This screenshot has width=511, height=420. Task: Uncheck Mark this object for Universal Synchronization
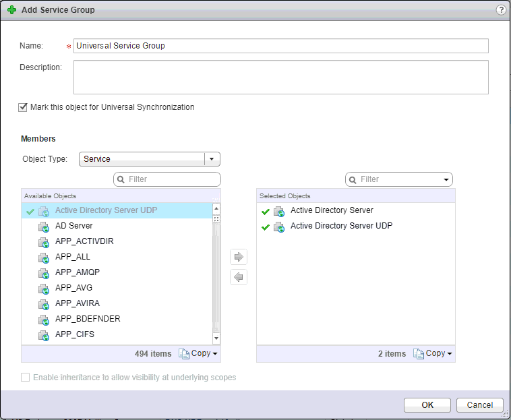(24, 107)
